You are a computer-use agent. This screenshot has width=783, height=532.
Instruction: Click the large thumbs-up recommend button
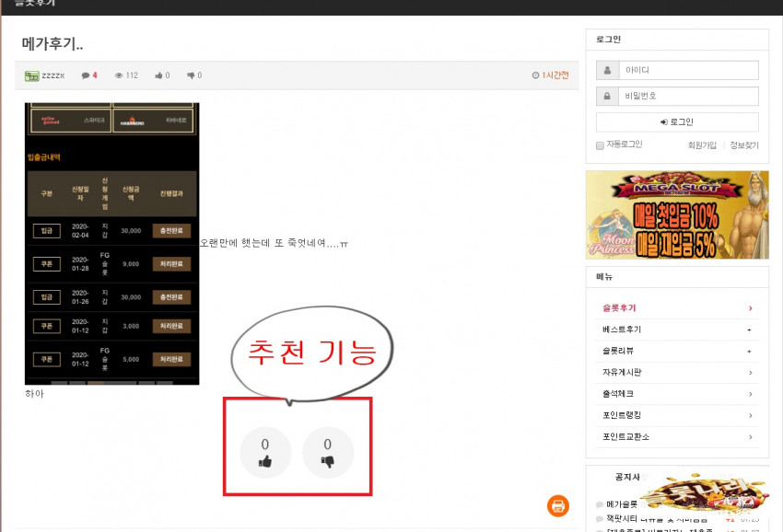point(265,453)
